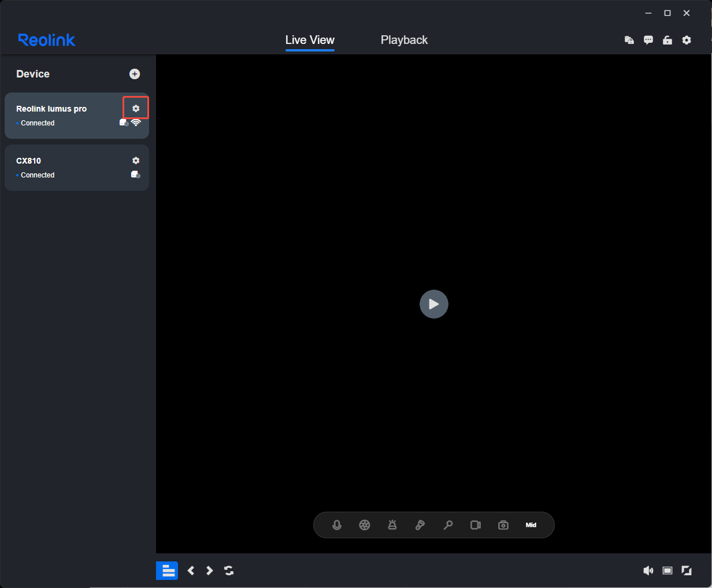This screenshot has width=712, height=588.
Task: Mute the speaker volume icon
Action: click(648, 571)
